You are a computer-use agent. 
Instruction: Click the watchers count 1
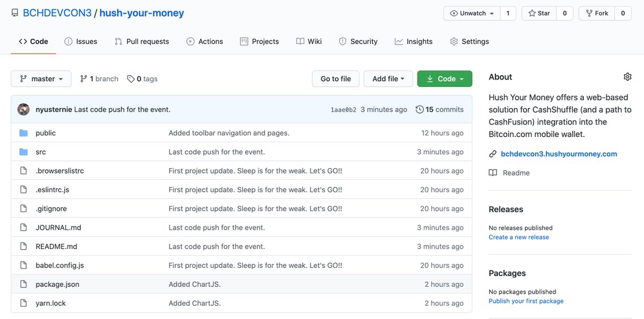click(508, 13)
